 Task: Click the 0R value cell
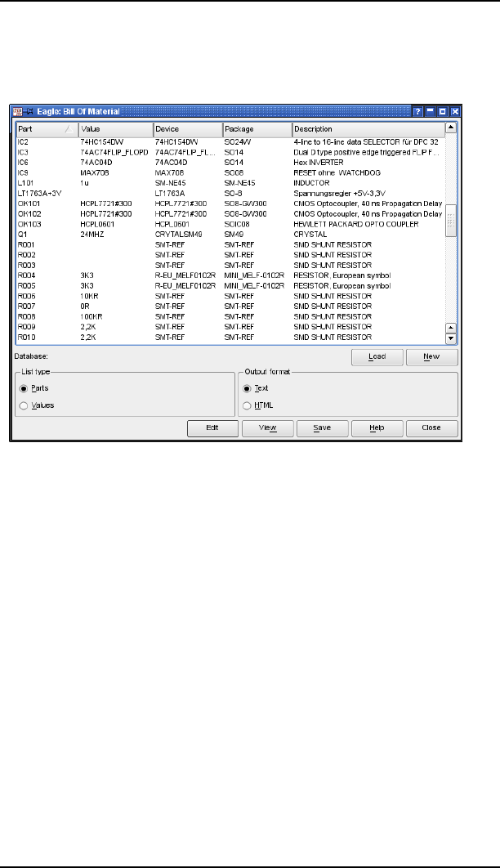point(85,306)
